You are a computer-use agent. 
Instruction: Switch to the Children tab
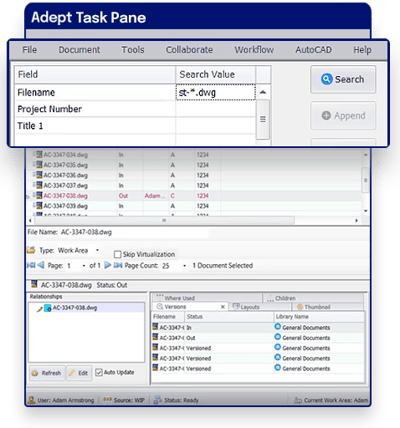point(314,298)
